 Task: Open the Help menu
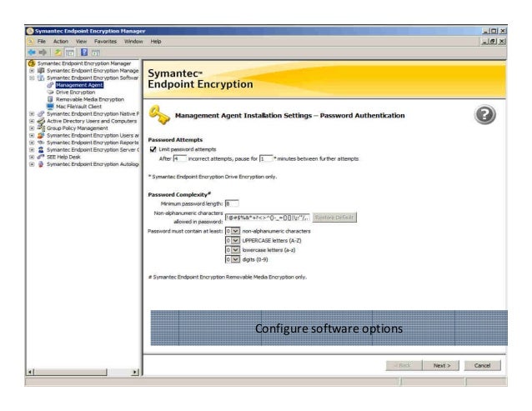pos(156,42)
